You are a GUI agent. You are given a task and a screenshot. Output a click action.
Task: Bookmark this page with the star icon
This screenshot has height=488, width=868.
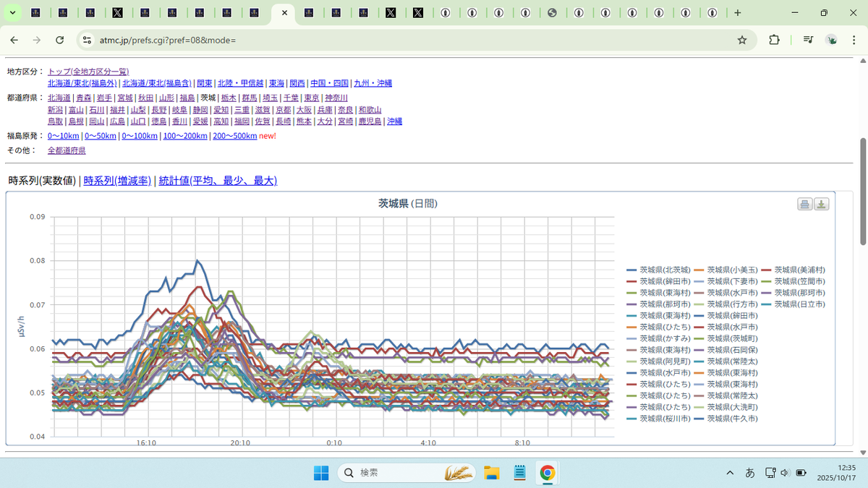(742, 40)
